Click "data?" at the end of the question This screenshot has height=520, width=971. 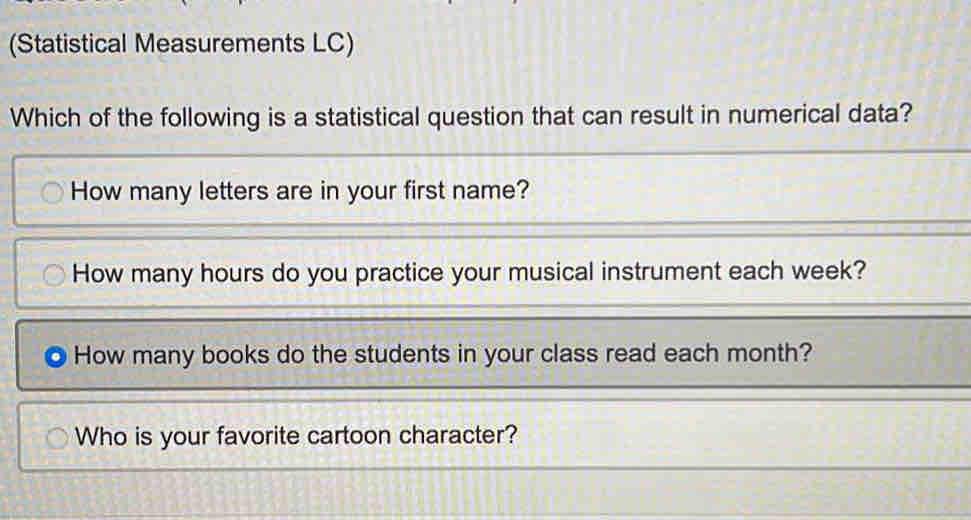tap(884, 115)
